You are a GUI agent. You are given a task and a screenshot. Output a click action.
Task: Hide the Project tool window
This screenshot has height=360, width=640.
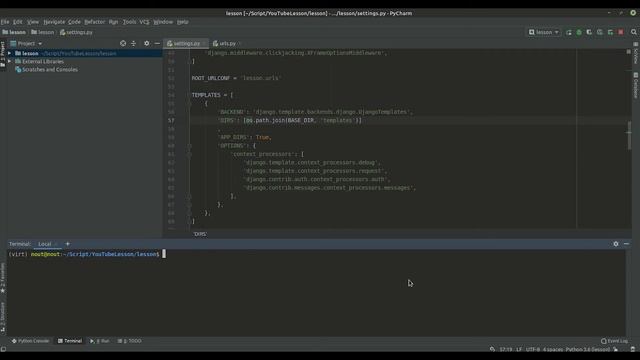(x=157, y=43)
